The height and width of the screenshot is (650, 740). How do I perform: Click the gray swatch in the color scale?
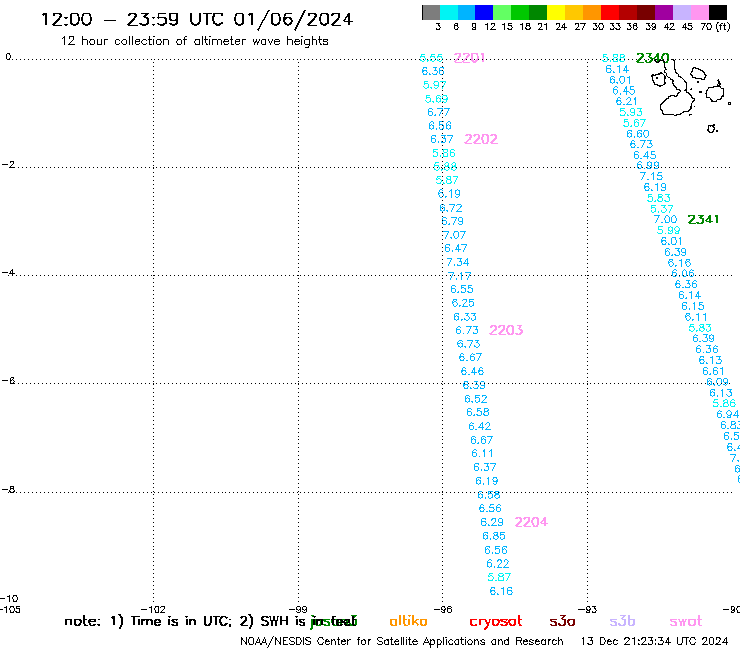coord(431,12)
